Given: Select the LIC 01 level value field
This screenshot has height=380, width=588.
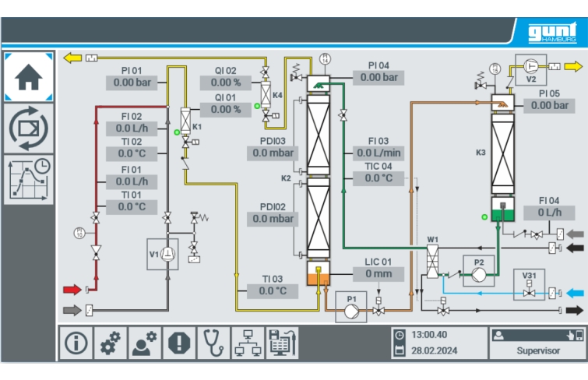Looking at the screenshot, I should [379, 274].
